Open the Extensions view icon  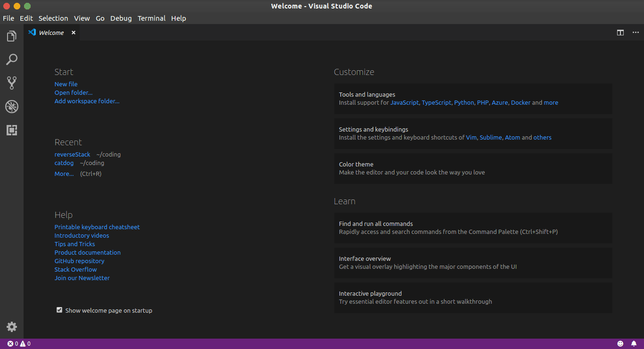12,130
